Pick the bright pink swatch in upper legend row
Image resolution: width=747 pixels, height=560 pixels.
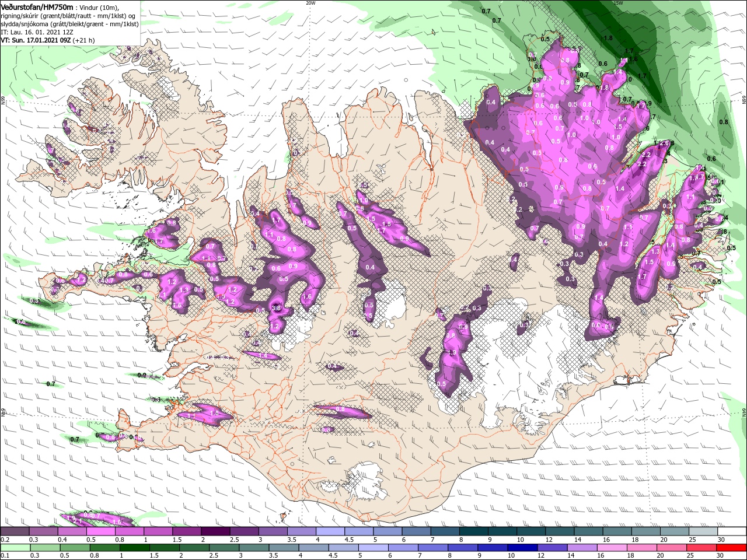[x=100, y=531]
